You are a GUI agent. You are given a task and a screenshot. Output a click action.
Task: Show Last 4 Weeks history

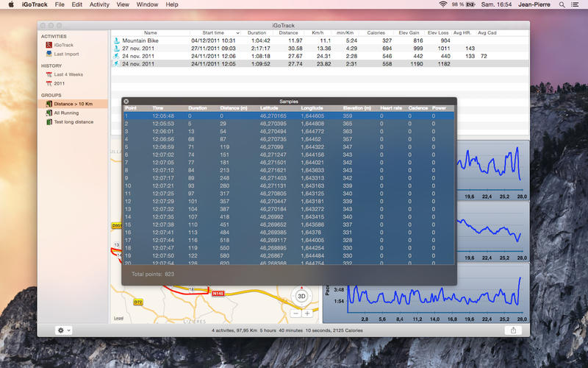pos(68,75)
